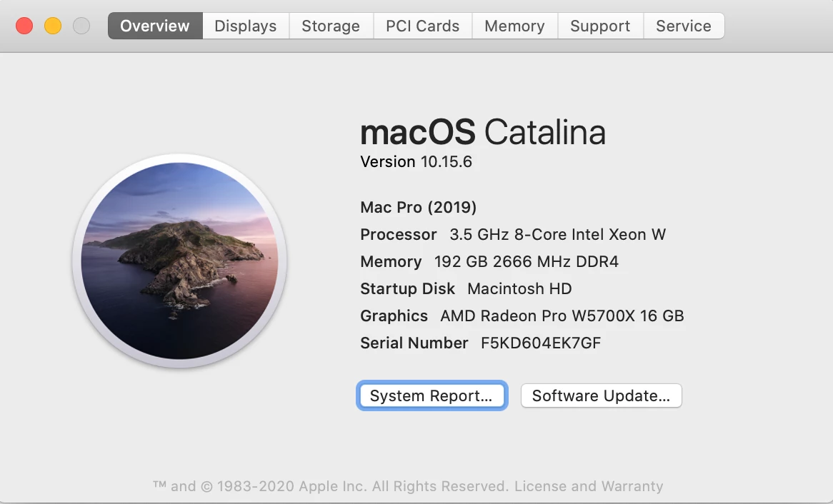This screenshot has height=504, width=833.
Task: Select the Service tab
Action: [684, 26]
